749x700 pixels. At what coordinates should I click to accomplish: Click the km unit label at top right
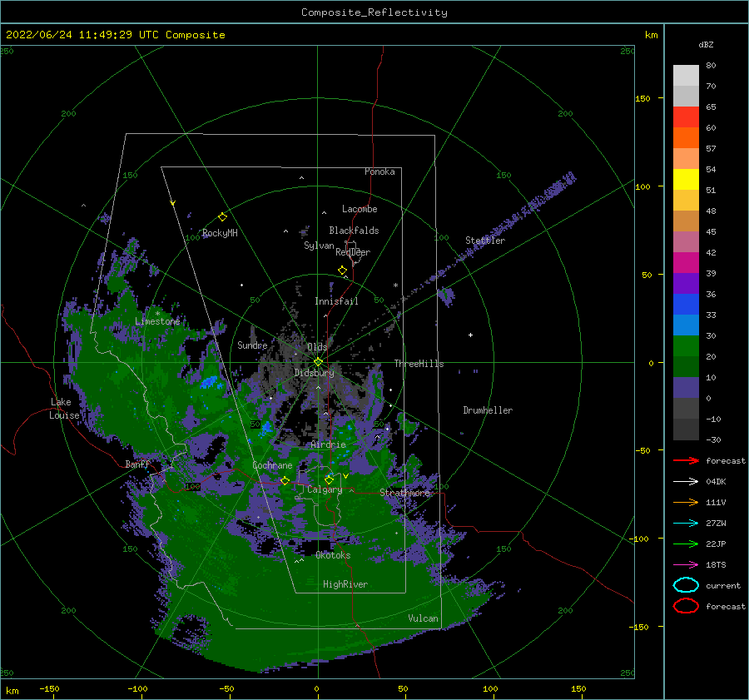coord(651,35)
